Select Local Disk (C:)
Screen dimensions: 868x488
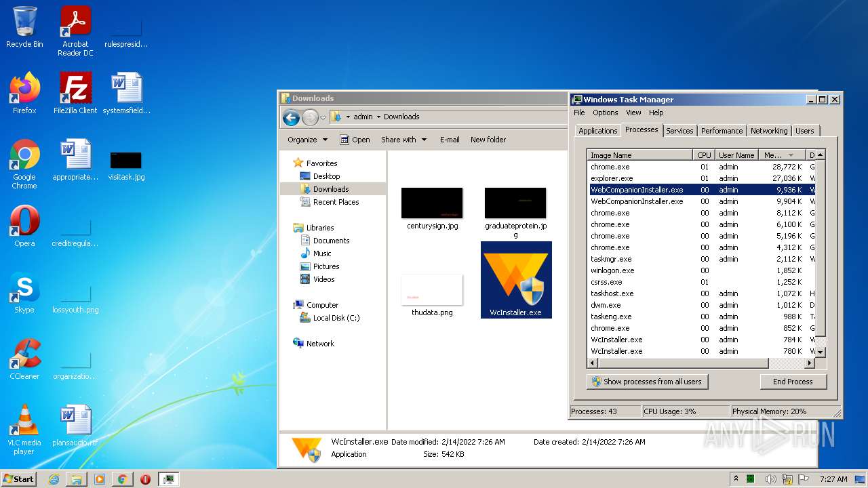[x=336, y=318]
